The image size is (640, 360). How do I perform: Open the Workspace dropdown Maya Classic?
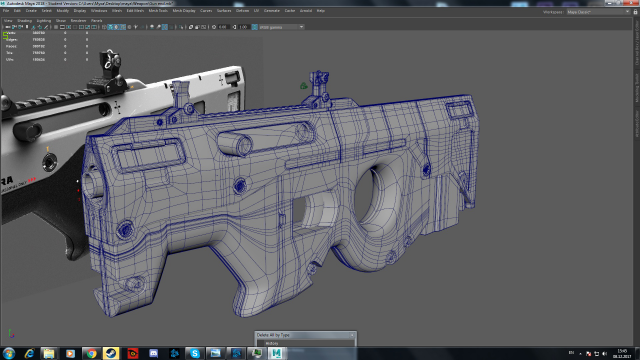click(x=598, y=12)
